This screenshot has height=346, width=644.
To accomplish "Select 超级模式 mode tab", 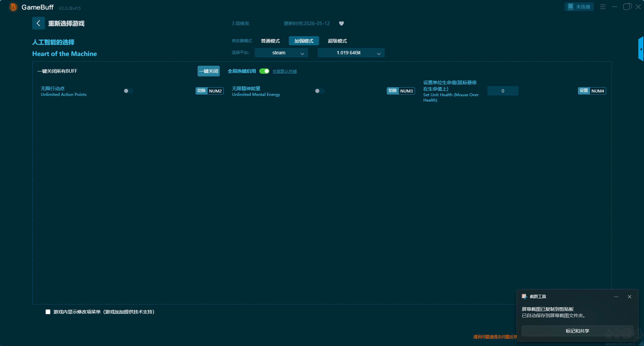I will point(337,41).
